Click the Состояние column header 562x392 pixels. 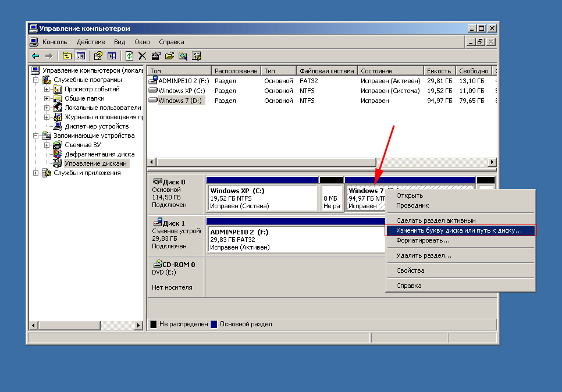(x=391, y=70)
